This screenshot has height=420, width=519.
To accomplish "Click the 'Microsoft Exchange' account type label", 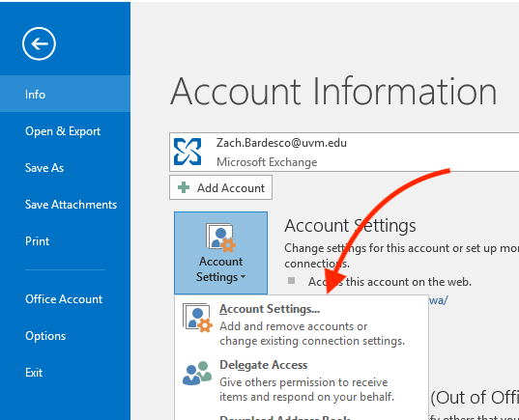I will 267,162.
